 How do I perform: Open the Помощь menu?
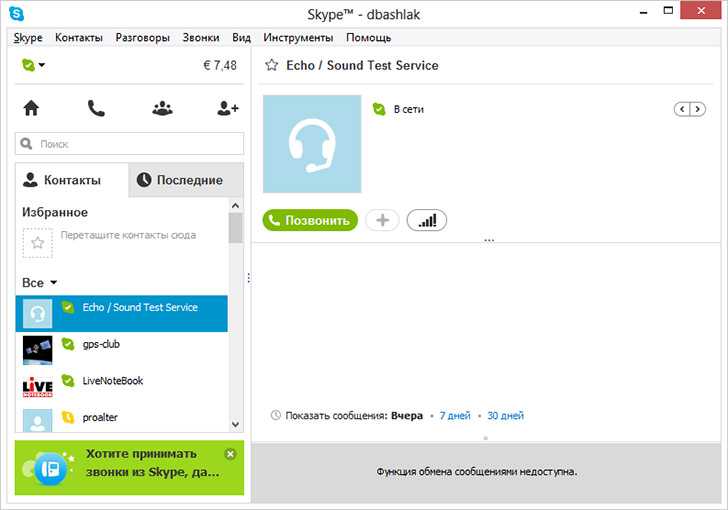click(369, 38)
